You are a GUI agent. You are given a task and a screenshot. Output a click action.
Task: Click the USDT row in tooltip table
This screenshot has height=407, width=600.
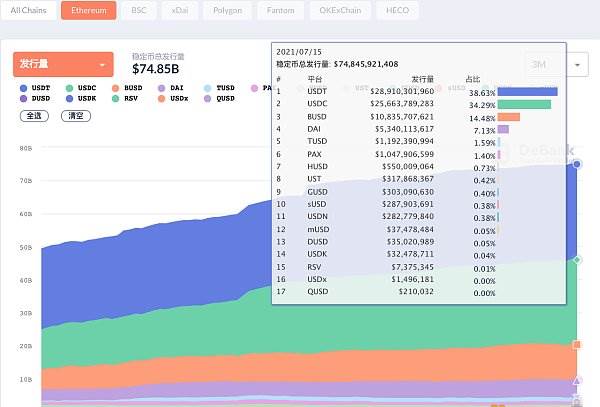tap(417, 91)
